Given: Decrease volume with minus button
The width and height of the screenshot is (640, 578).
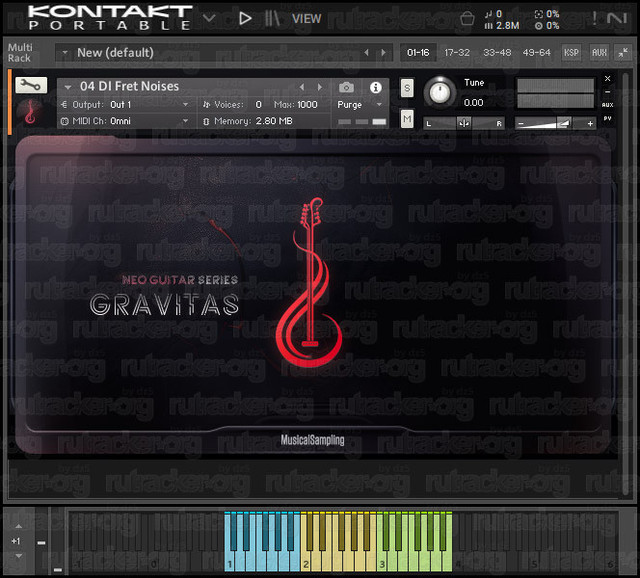Looking at the screenshot, I should (x=520, y=123).
